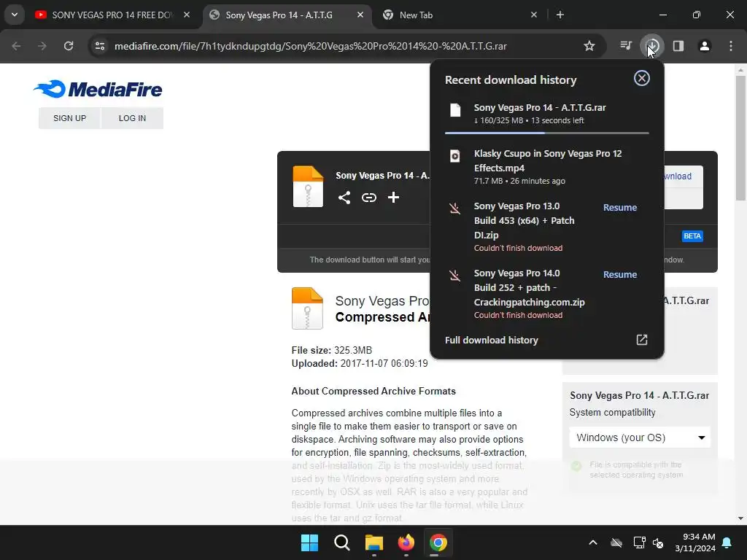
Task: Click the LOG IN button
Action: 132,118
